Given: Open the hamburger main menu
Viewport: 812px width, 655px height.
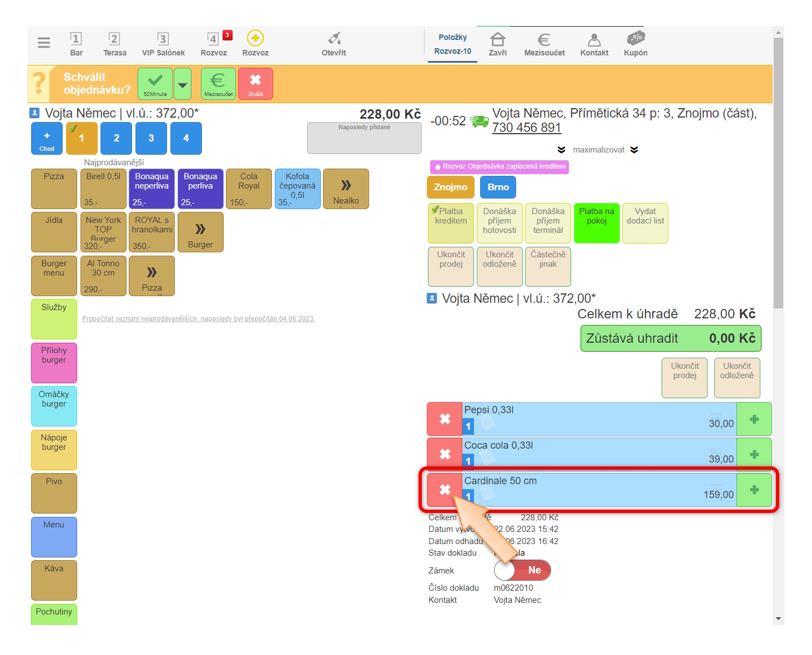Looking at the screenshot, I should coord(44,43).
